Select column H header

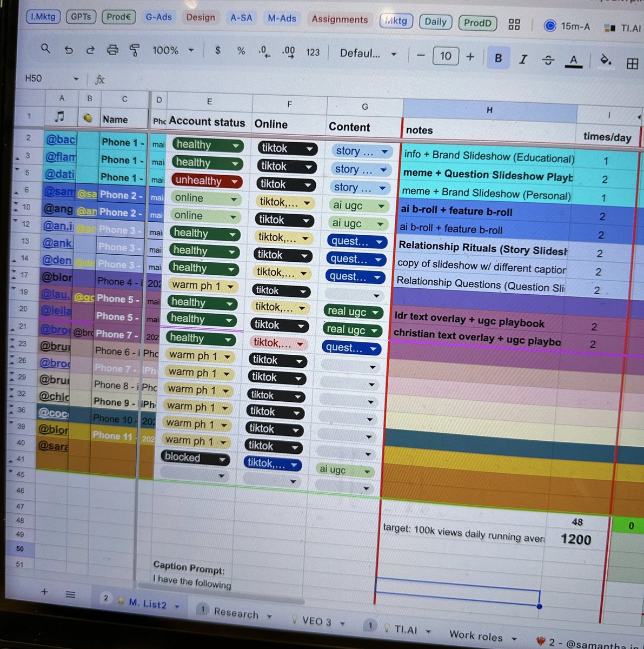click(x=489, y=110)
